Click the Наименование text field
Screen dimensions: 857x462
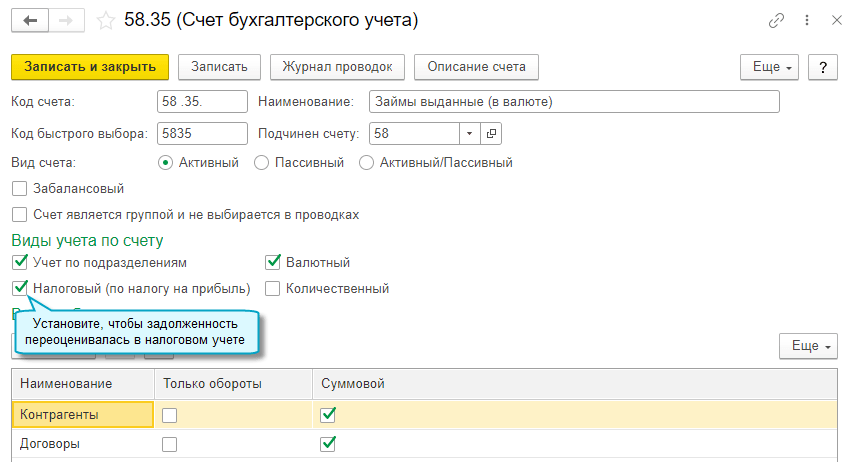click(x=573, y=102)
